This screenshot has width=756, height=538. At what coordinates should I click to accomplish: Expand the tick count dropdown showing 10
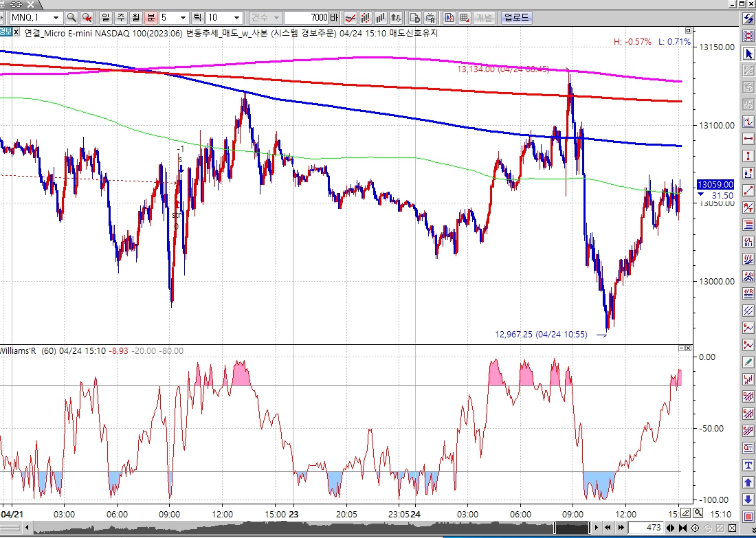(237, 17)
